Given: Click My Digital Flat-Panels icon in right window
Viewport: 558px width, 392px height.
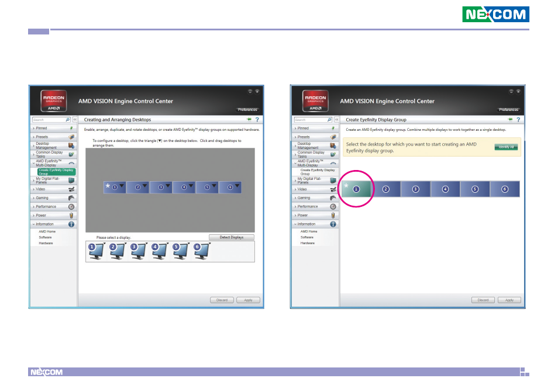Looking at the screenshot, I should click(x=333, y=180).
